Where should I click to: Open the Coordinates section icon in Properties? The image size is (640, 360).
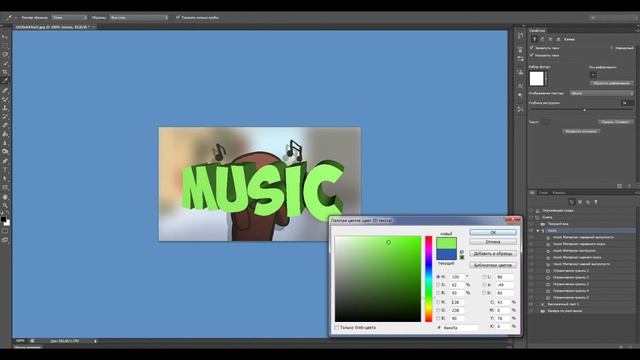[x=558, y=39]
